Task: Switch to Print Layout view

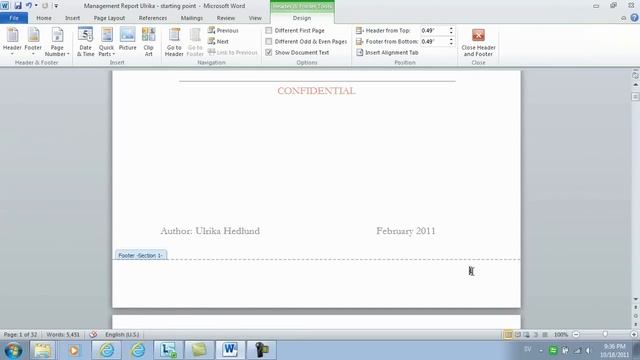Action: [508, 335]
